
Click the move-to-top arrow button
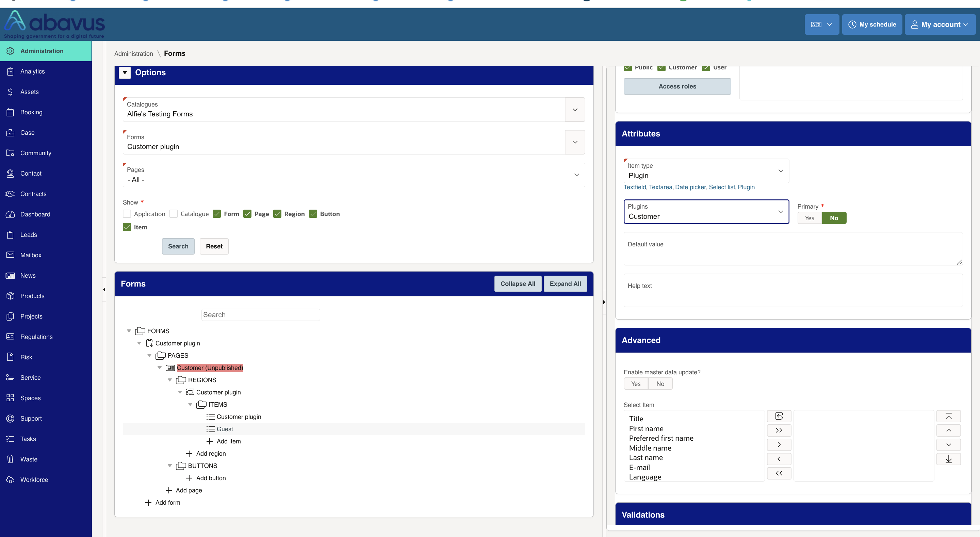(x=948, y=416)
